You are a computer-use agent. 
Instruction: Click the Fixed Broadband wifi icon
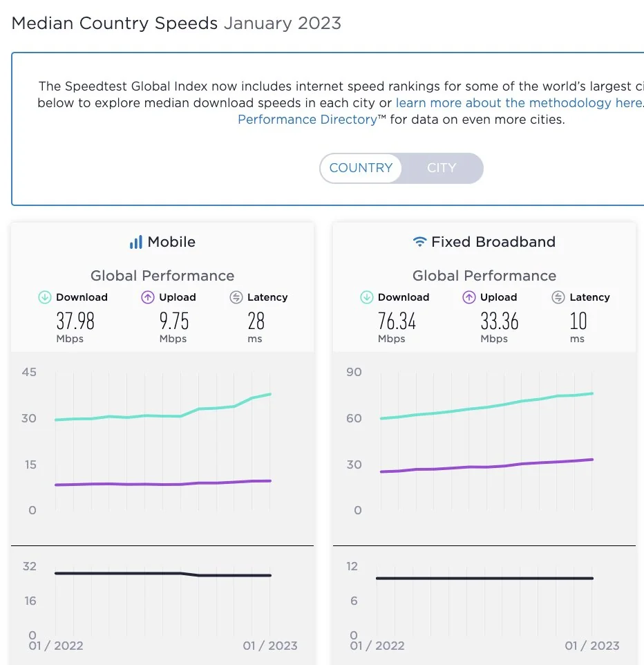[419, 242]
